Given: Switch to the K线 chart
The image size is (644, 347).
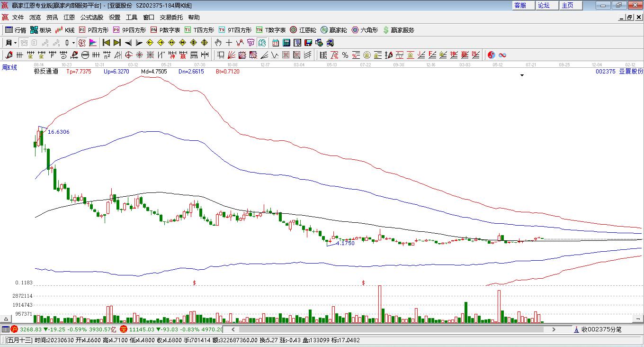Looking at the screenshot, I should [x=65, y=30].
